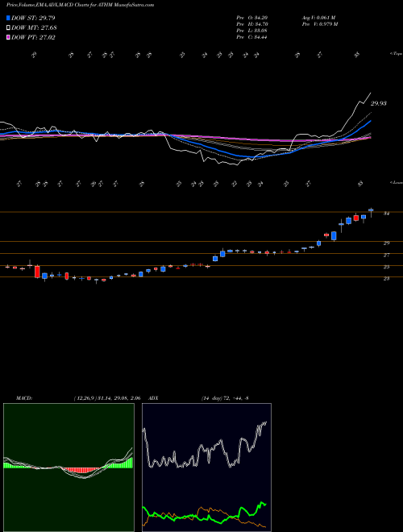Click the blue DOW ST legend swatch
The image size is (403, 532).
point(8,18)
